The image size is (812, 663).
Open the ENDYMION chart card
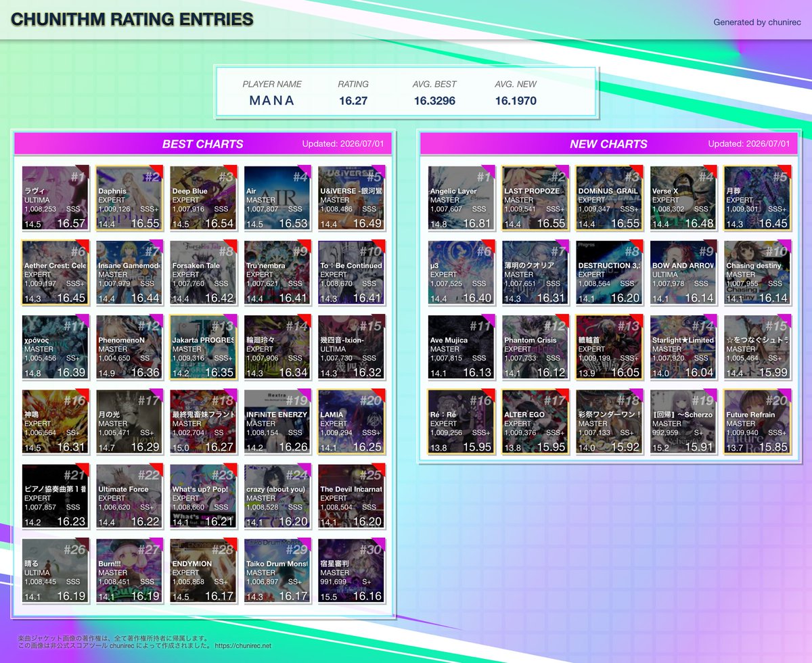pos(204,570)
